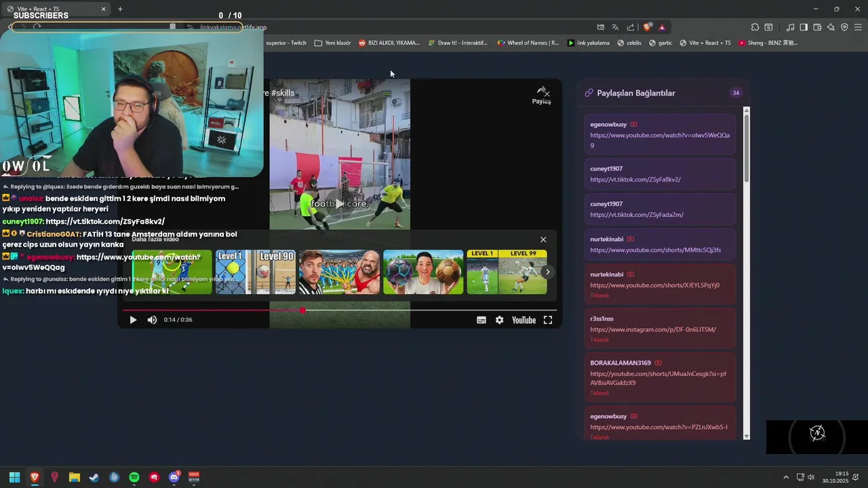Open the MrBeast referee suggested video thumbnail
The height and width of the screenshot is (488, 868).
tap(339, 272)
